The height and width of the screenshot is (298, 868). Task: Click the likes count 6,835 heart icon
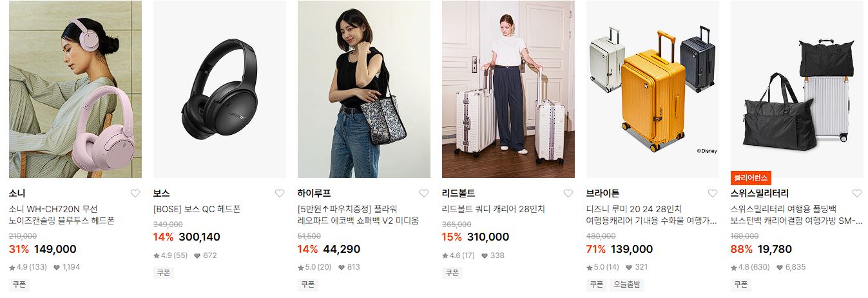point(779,267)
